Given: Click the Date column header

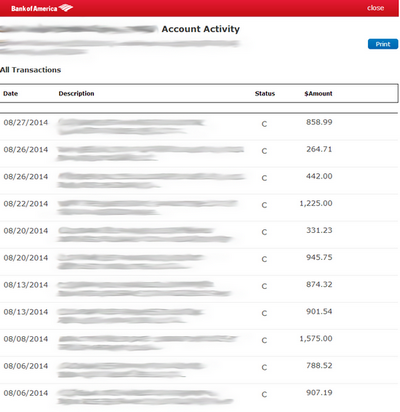Looking at the screenshot, I should (11, 94).
